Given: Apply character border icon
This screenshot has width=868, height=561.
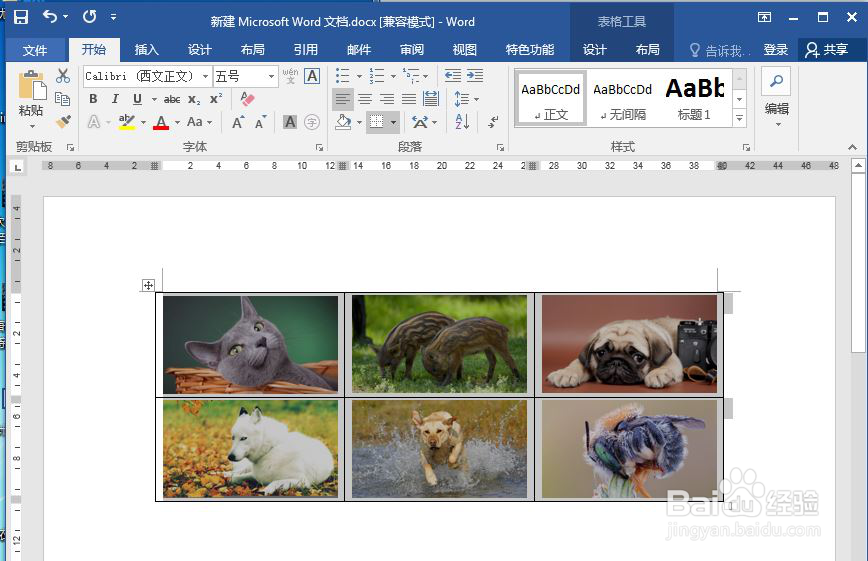Looking at the screenshot, I should (x=312, y=76).
